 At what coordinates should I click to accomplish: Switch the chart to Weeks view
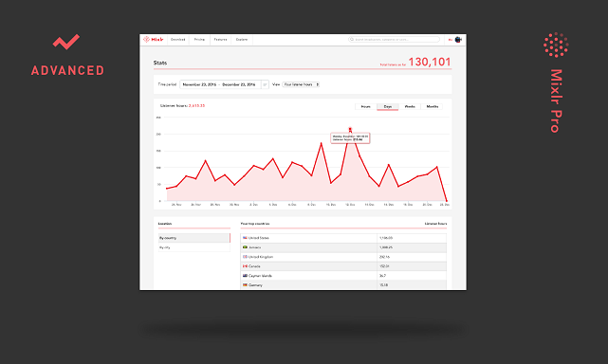point(410,106)
